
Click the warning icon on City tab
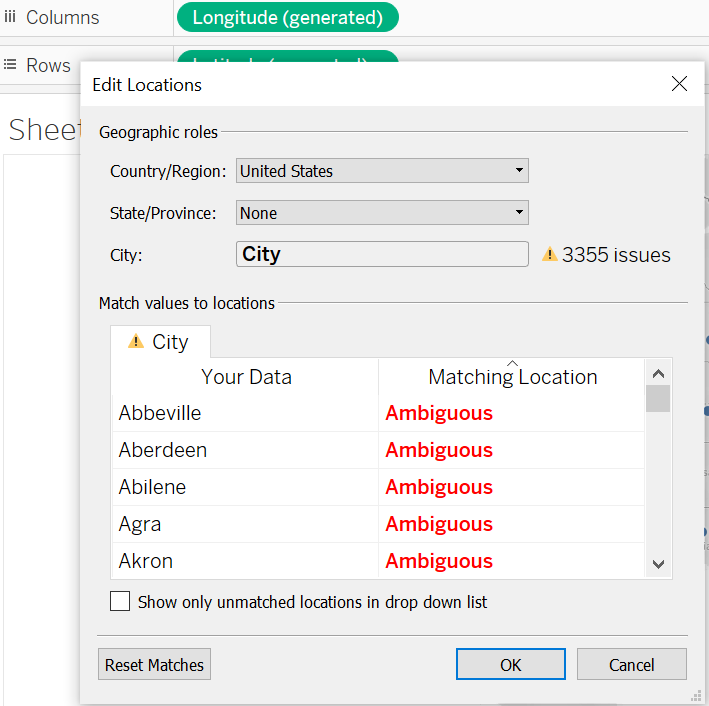click(136, 342)
